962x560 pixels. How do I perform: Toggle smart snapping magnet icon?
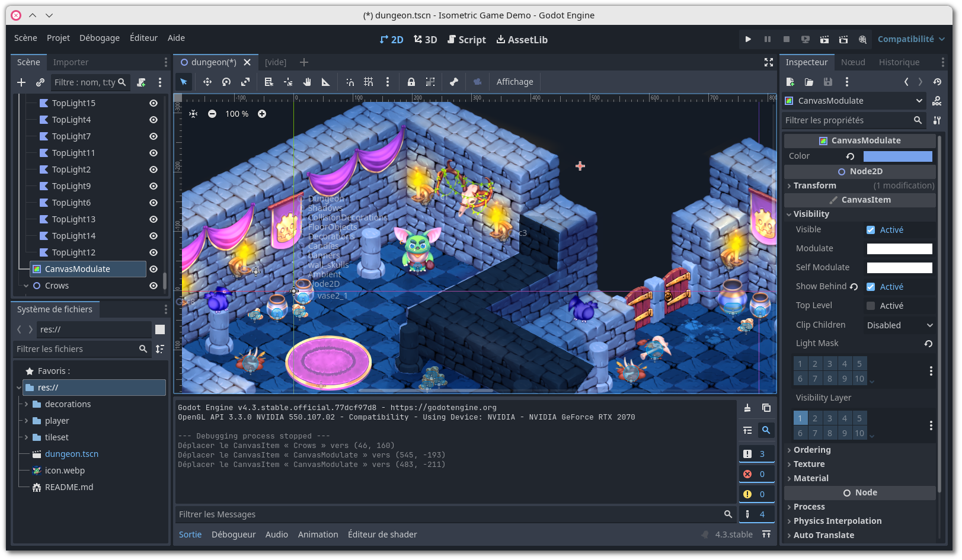click(350, 82)
